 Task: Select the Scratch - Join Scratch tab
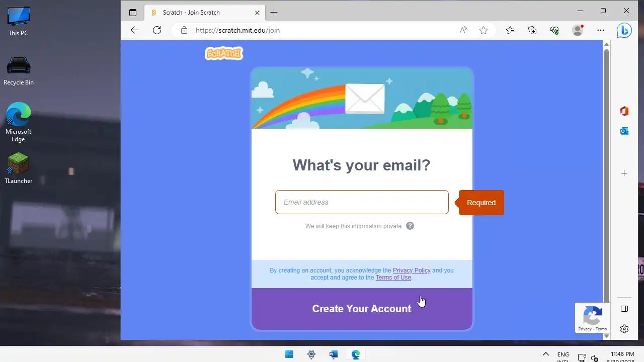click(205, 13)
